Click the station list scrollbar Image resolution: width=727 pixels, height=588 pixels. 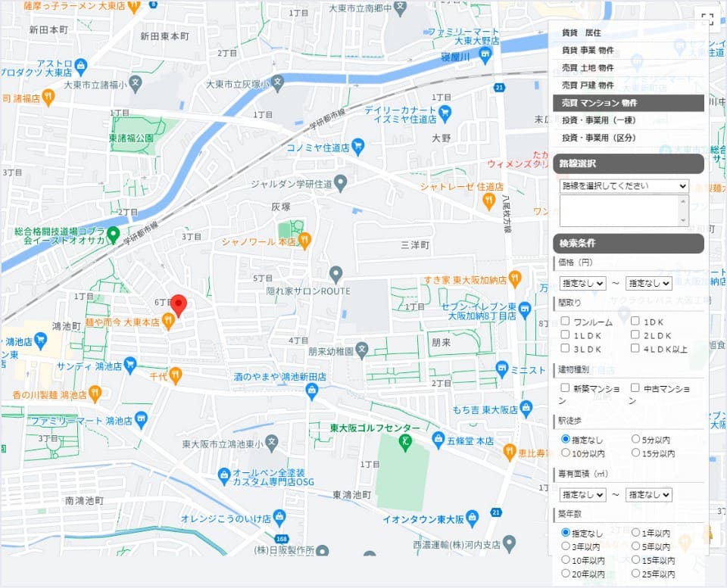683,211
